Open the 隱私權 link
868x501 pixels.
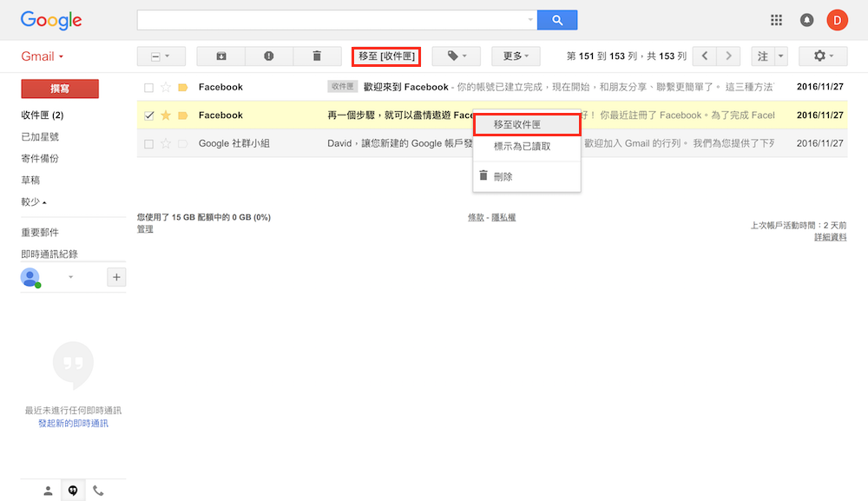pyautogui.click(x=503, y=218)
